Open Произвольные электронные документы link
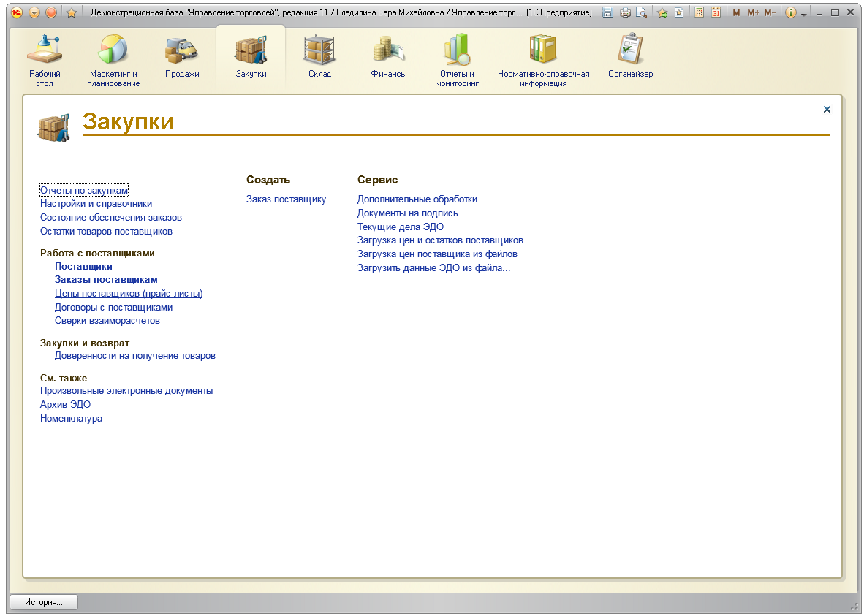This screenshot has height=616, width=864. (126, 391)
